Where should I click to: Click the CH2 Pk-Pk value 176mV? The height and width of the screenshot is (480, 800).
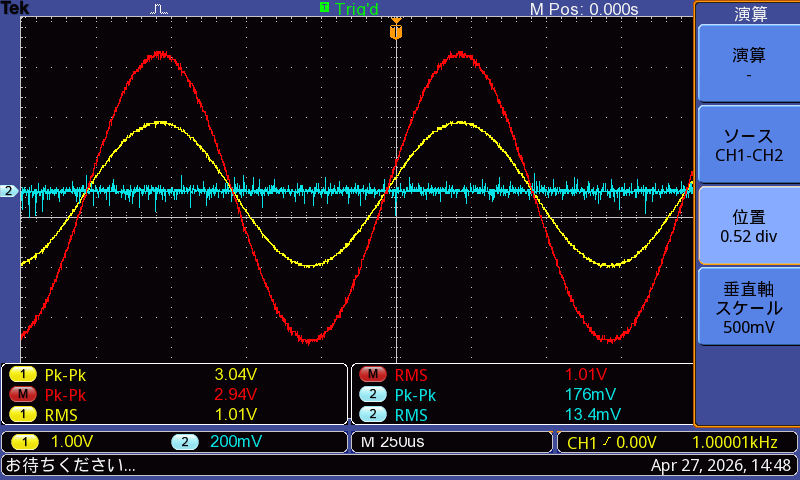tap(590, 394)
